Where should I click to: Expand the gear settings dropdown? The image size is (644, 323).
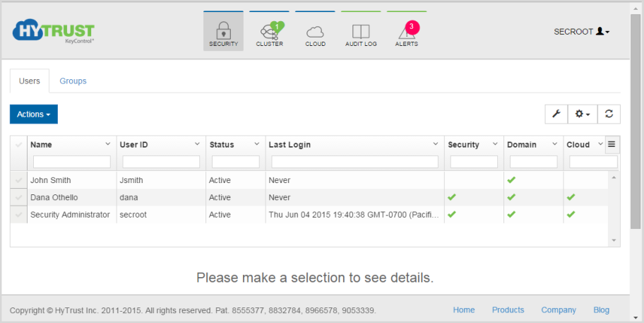click(583, 114)
